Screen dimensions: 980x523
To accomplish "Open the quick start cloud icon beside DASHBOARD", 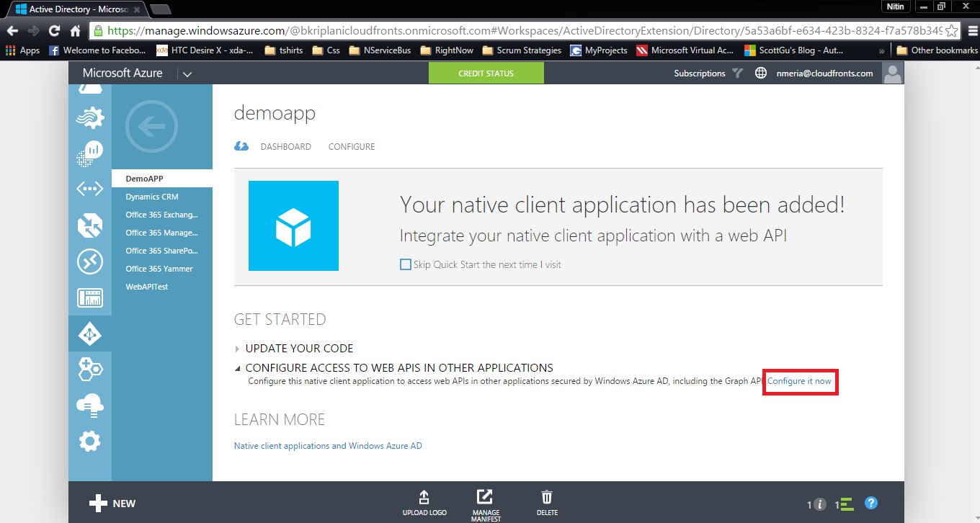I will [x=241, y=146].
